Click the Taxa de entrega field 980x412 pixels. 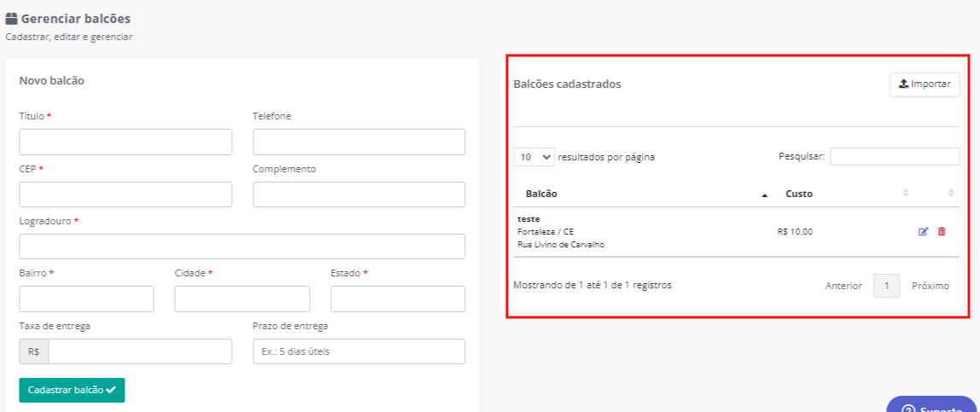pos(140,351)
